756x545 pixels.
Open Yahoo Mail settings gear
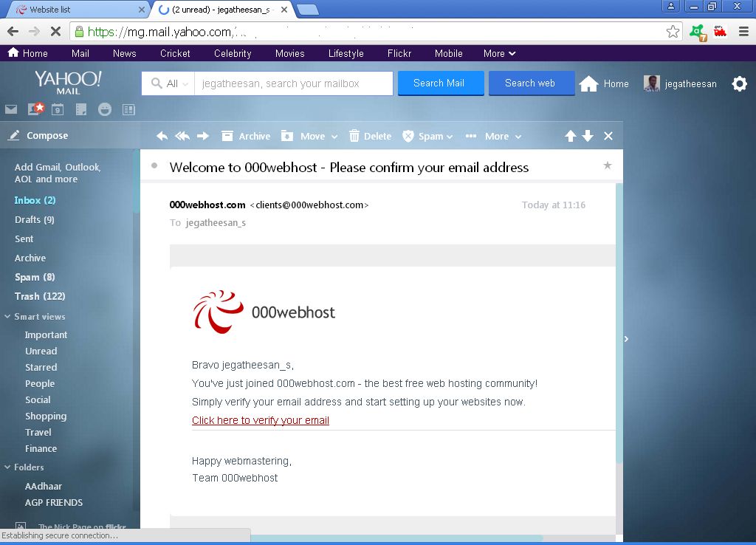[x=740, y=83]
